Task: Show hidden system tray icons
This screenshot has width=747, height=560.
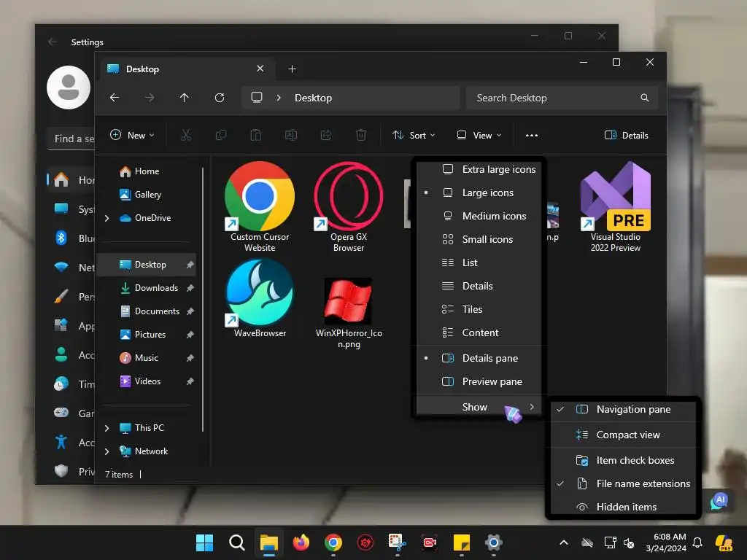Action: pos(564,542)
